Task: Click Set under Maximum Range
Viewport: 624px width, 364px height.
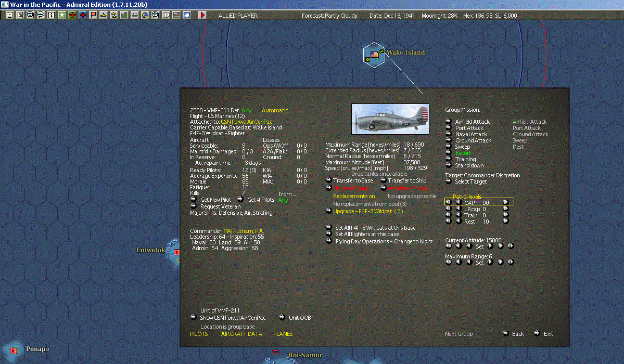Action: 479,263
